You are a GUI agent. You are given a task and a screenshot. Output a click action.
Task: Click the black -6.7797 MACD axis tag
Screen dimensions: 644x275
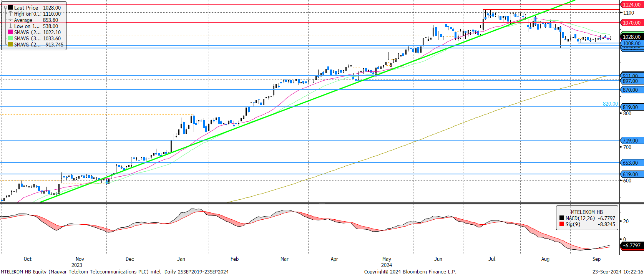coord(632,245)
